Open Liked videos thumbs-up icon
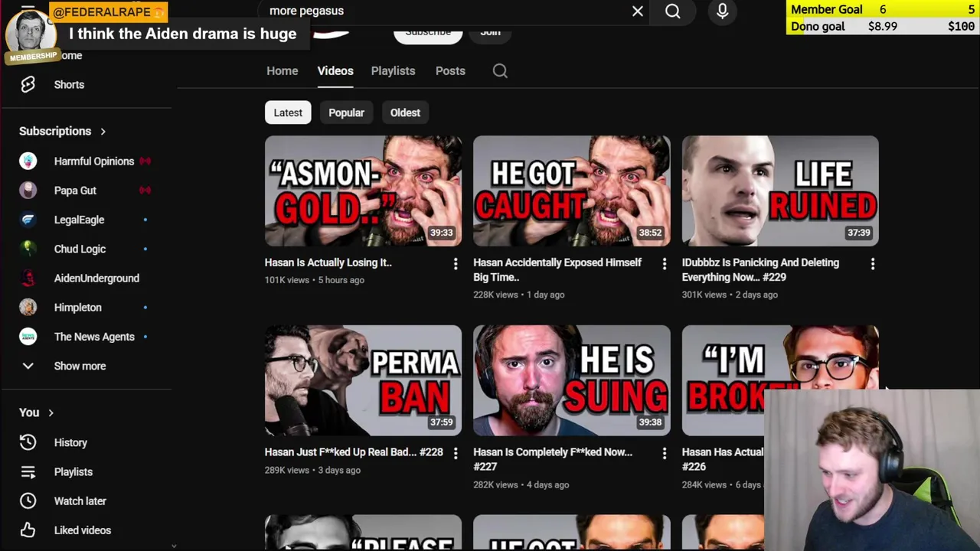The width and height of the screenshot is (980, 551). (x=28, y=530)
